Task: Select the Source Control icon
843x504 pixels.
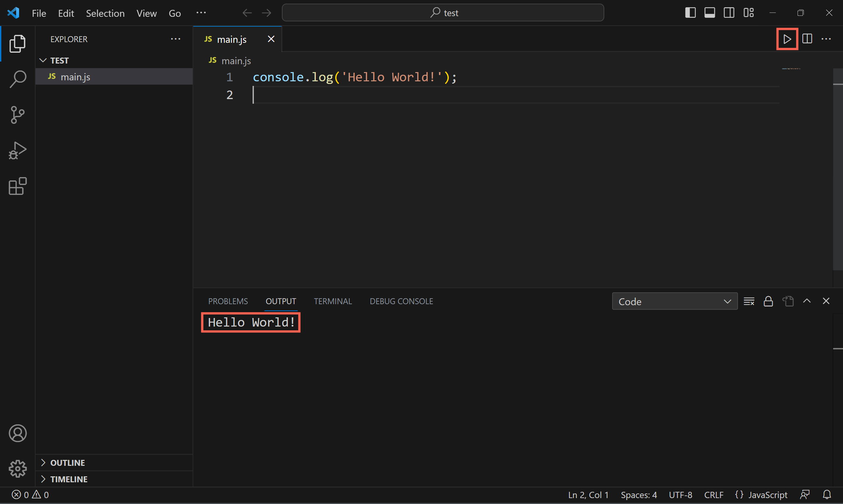Action: click(18, 115)
